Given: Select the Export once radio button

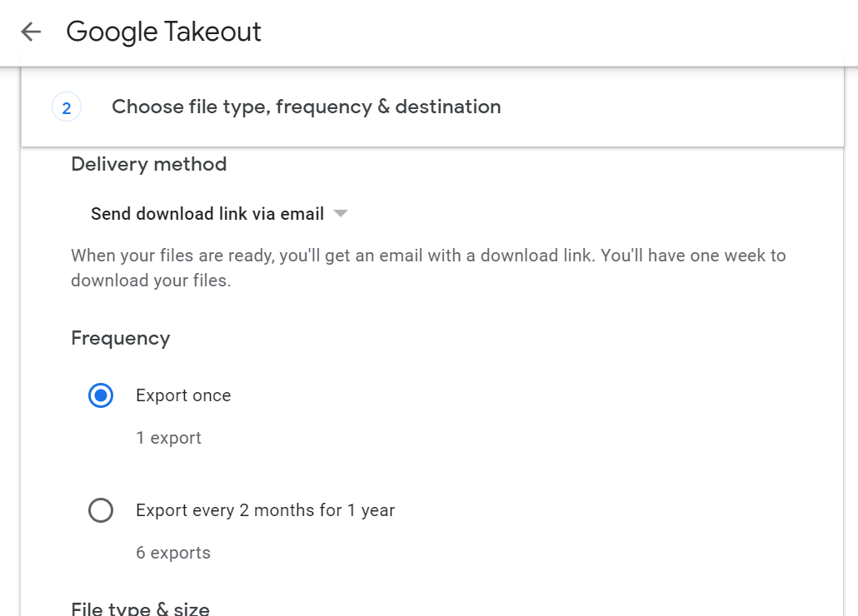Looking at the screenshot, I should pyautogui.click(x=101, y=395).
